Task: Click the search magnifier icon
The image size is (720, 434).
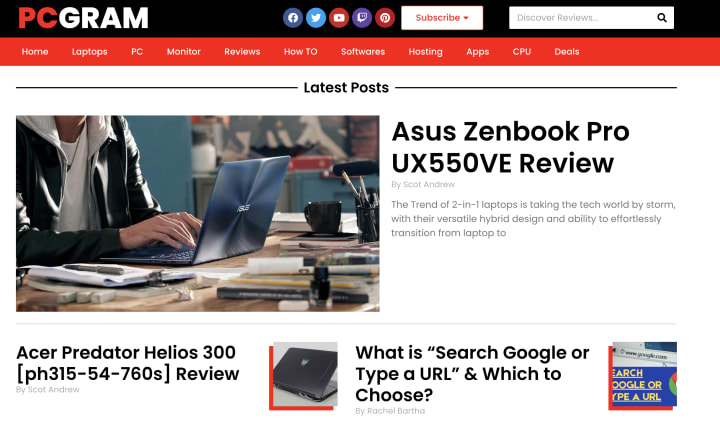Action: point(662,17)
